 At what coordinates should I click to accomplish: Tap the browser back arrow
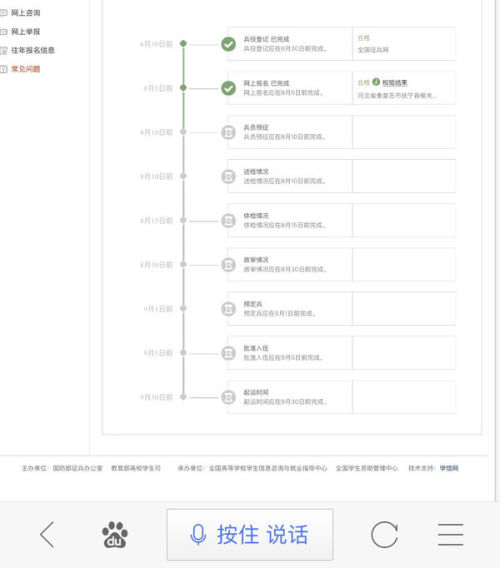tap(47, 534)
